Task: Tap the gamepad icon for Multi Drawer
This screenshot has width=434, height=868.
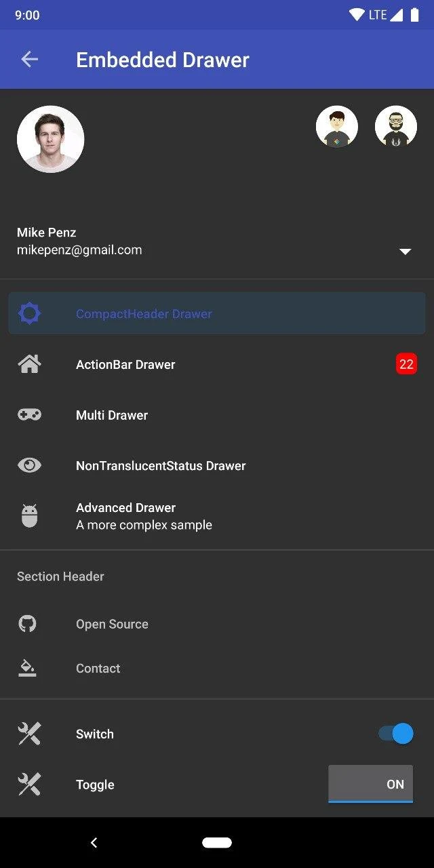Action: coord(29,414)
